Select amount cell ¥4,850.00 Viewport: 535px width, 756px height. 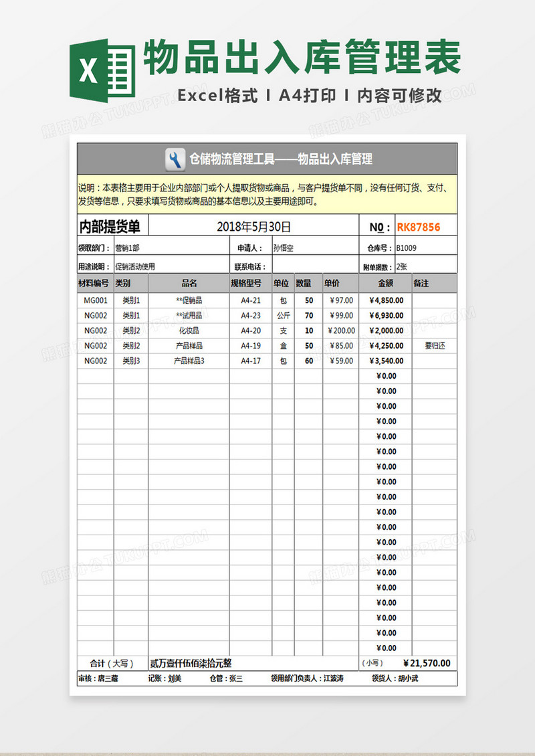(386, 300)
